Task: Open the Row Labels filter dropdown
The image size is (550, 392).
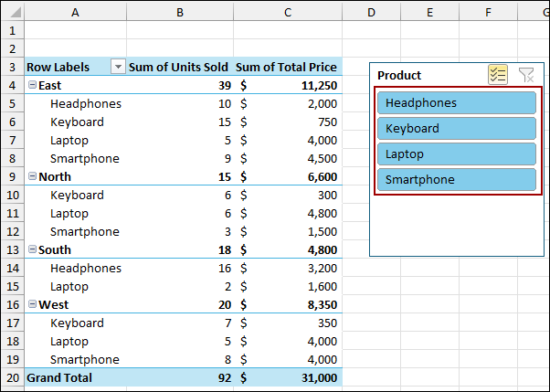Action: pos(117,67)
